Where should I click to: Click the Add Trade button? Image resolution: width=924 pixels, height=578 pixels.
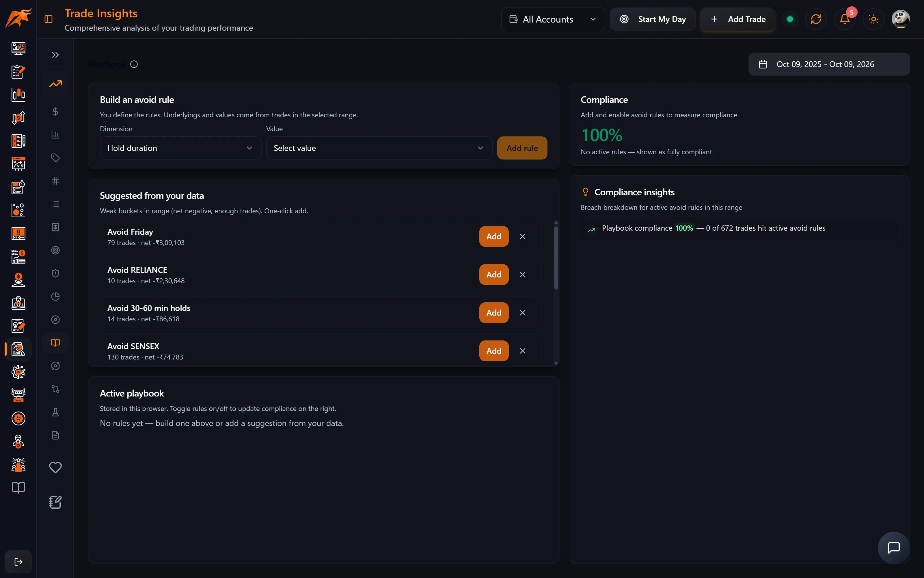[738, 19]
